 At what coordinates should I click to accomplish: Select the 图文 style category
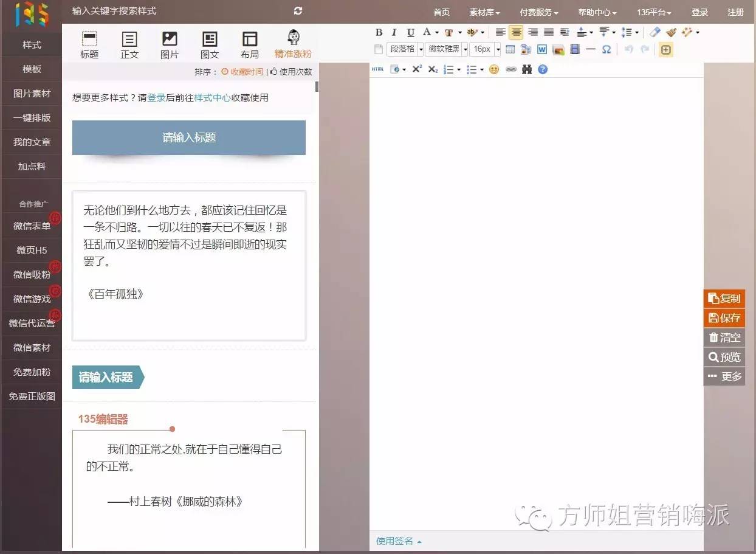click(x=210, y=44)
